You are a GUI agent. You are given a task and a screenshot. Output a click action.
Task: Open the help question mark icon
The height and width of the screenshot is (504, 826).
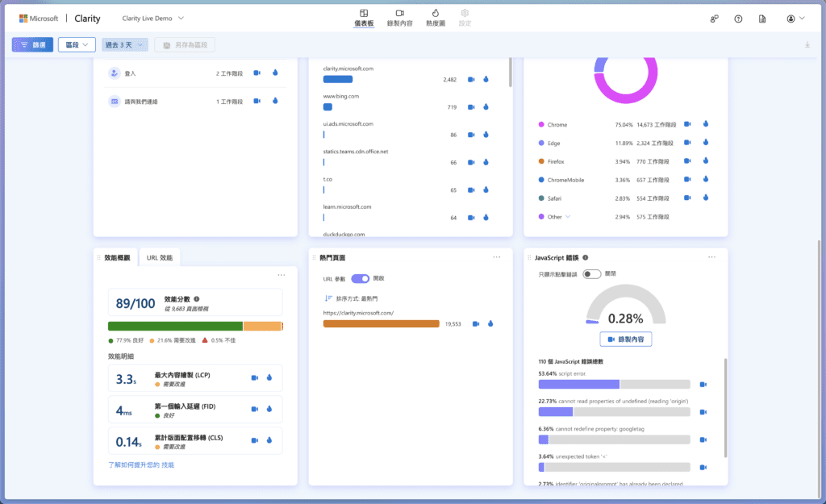(x=738, y=19)
